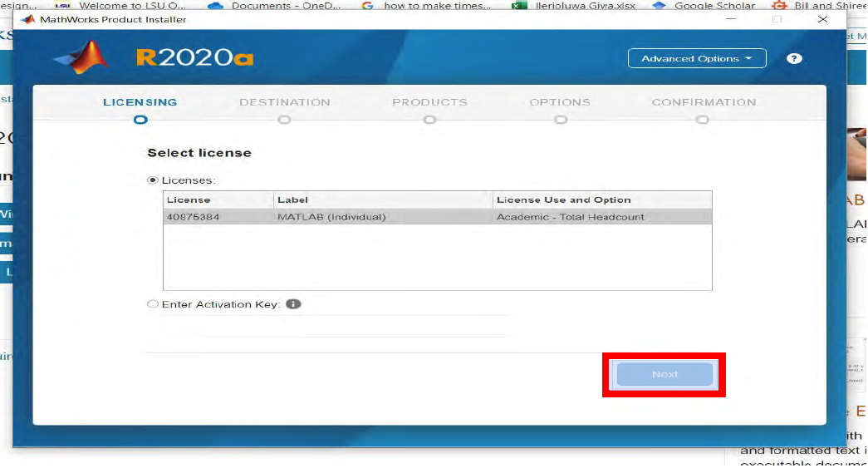Click the step circle under CONFIRMATION

tap(703, 120)
